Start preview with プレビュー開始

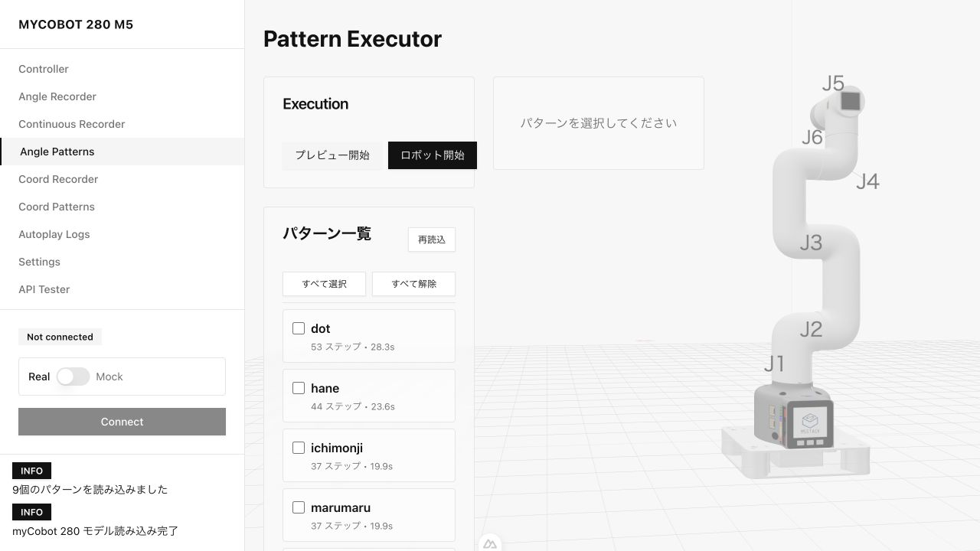[332, 155]
